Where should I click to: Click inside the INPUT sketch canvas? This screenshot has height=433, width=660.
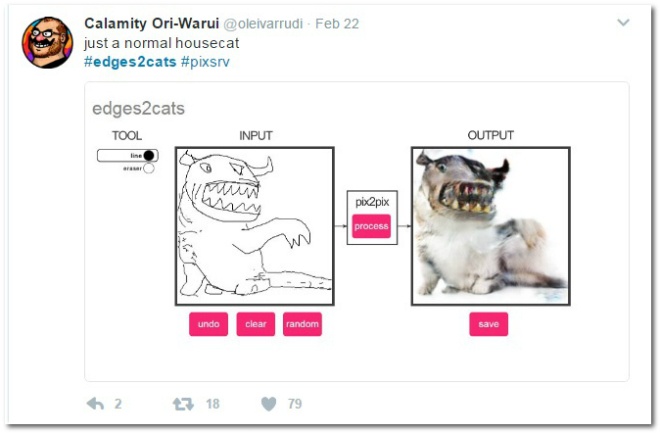[255, 226]
